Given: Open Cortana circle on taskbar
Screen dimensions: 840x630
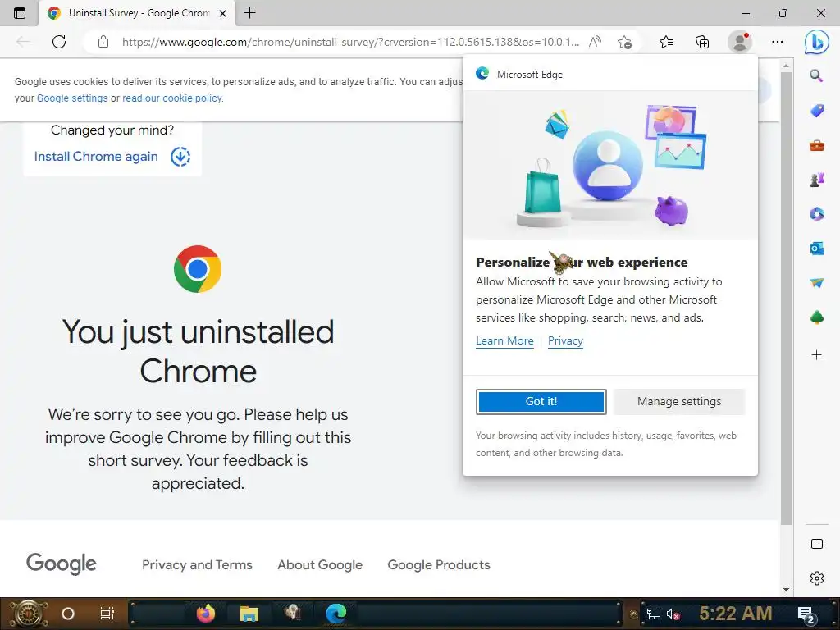Looking at the screenshot, I should coord(68,614).
